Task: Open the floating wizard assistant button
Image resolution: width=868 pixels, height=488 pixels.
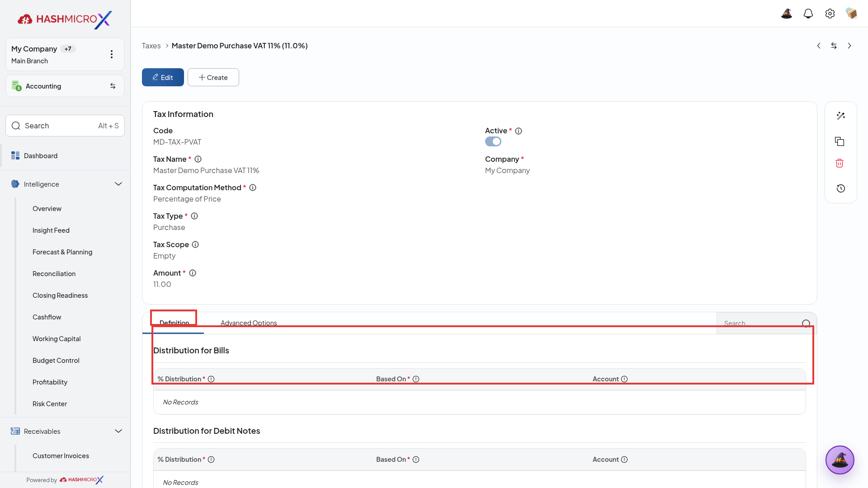Action: [x=840, y=460]
